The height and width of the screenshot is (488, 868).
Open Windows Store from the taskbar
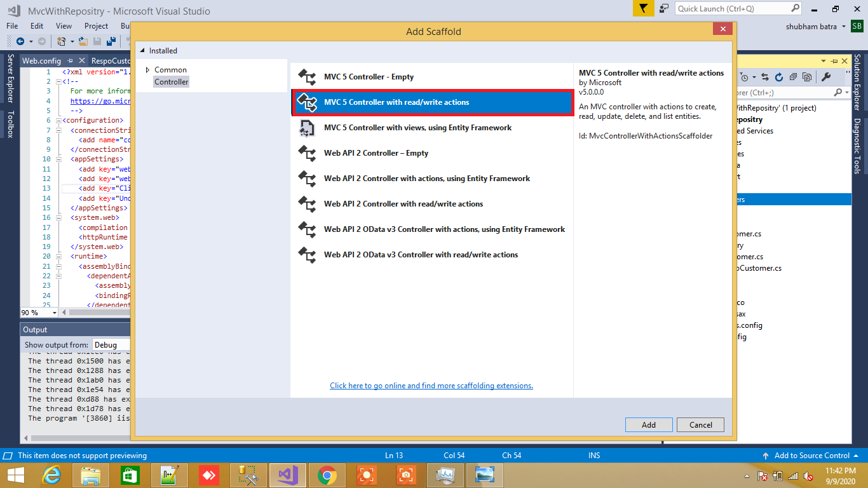click(130, 475)
